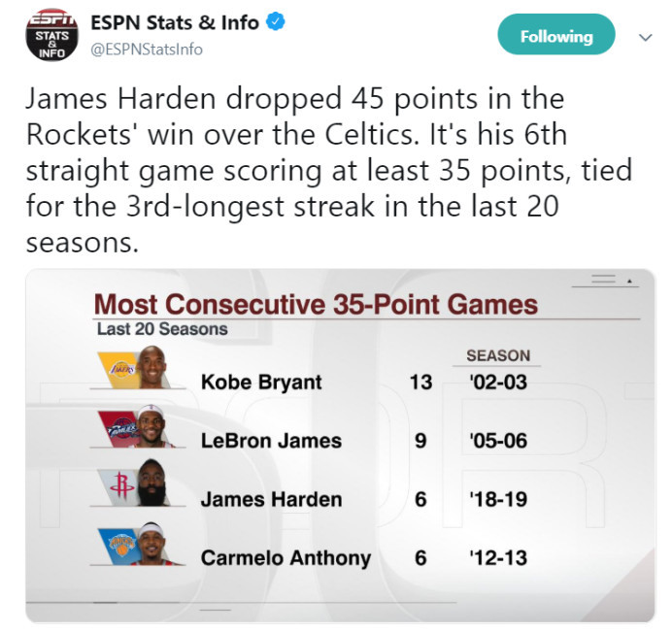This screenshot has height=633, width=672.
Task: Click the ESPN Stats & Info profile avatar
Action: click(51, 35)
